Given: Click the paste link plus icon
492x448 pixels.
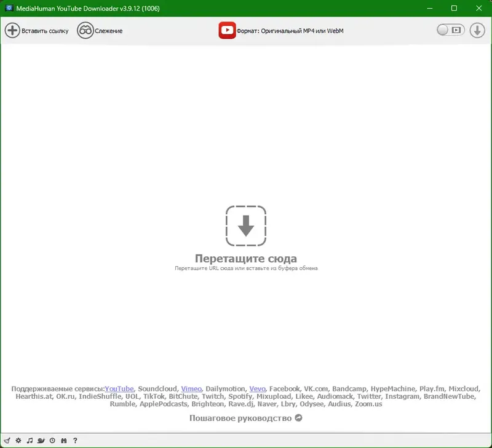Looking at the screenshot, I should (12, 30).
